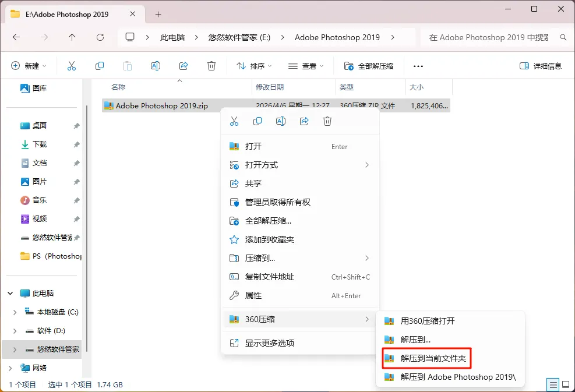
Task: Choose 属性 in the context menu
Action: pos(299,295)
